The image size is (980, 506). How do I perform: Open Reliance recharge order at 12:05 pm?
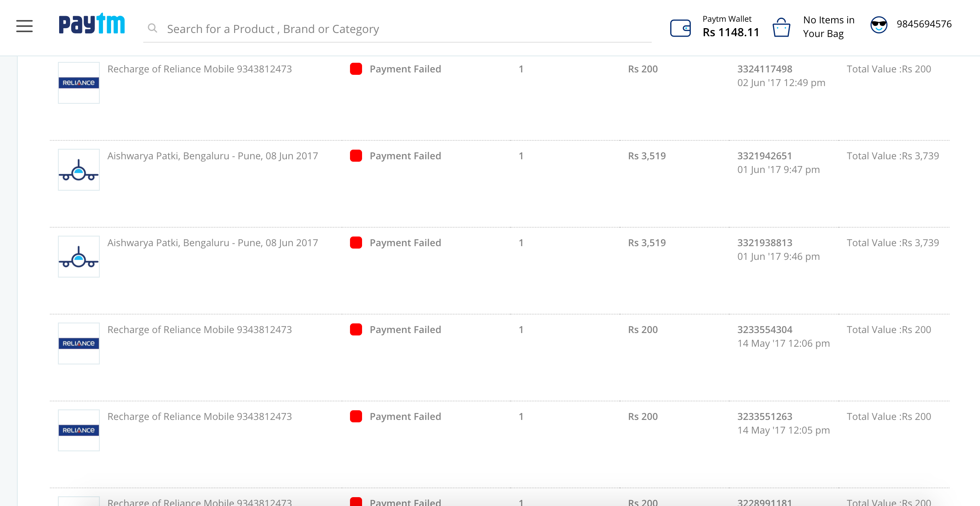(200, 417)
